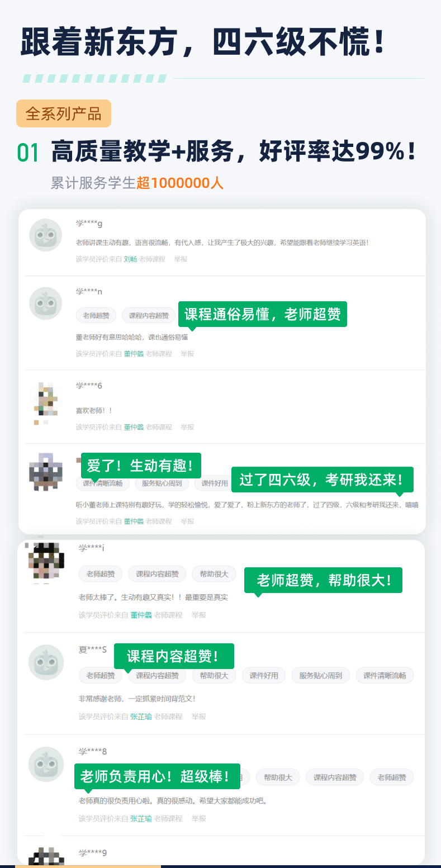Click the bird avatar of user 夏****S
441x868 pixels.
[46, 662]
